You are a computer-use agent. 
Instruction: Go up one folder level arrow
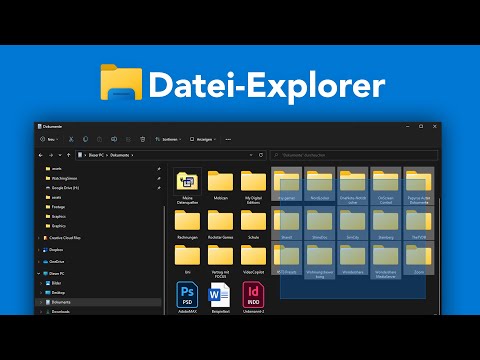click(69, 155)
